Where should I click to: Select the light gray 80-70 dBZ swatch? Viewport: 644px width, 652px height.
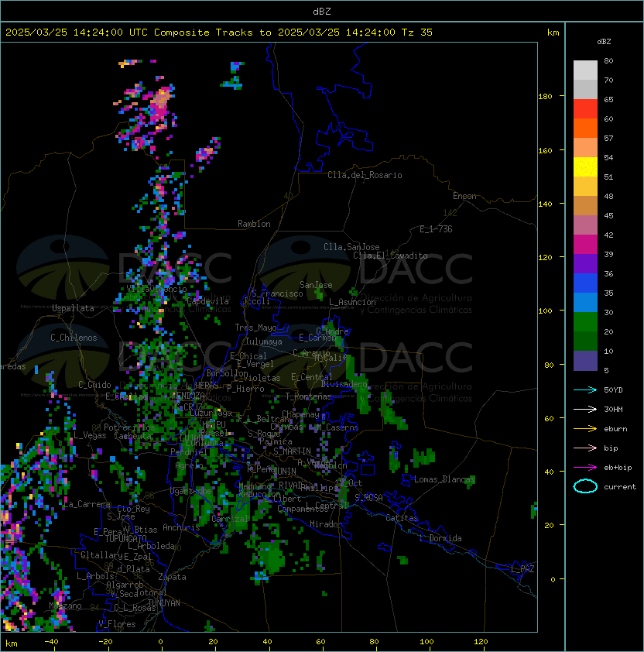pyautogui.click(x=585, y=70)
